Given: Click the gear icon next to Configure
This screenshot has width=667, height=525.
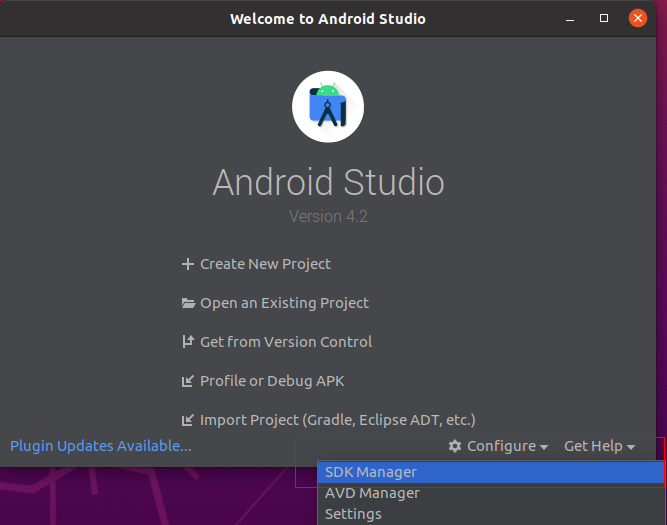Looking at the screenshot, I should click(455, 446).
